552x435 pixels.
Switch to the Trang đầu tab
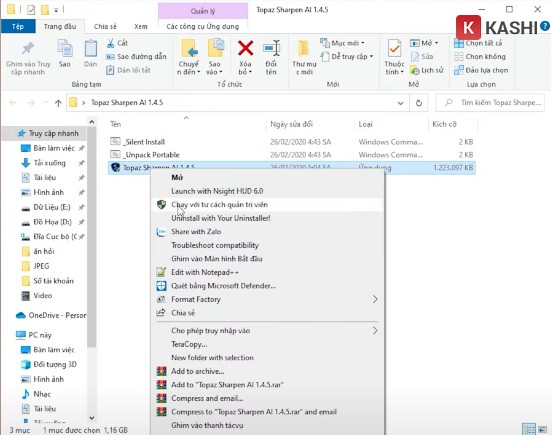pos(60,26)
